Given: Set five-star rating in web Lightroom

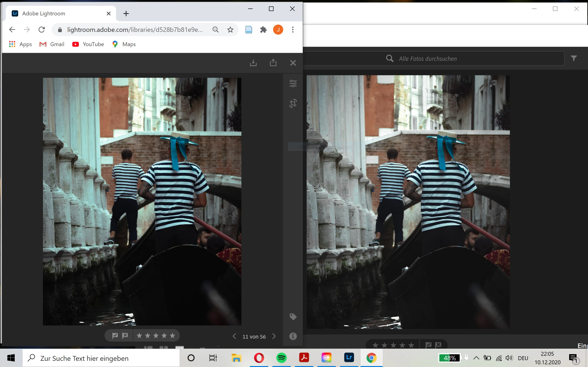Looking at the screenshot, I should [x=172, y=336].
